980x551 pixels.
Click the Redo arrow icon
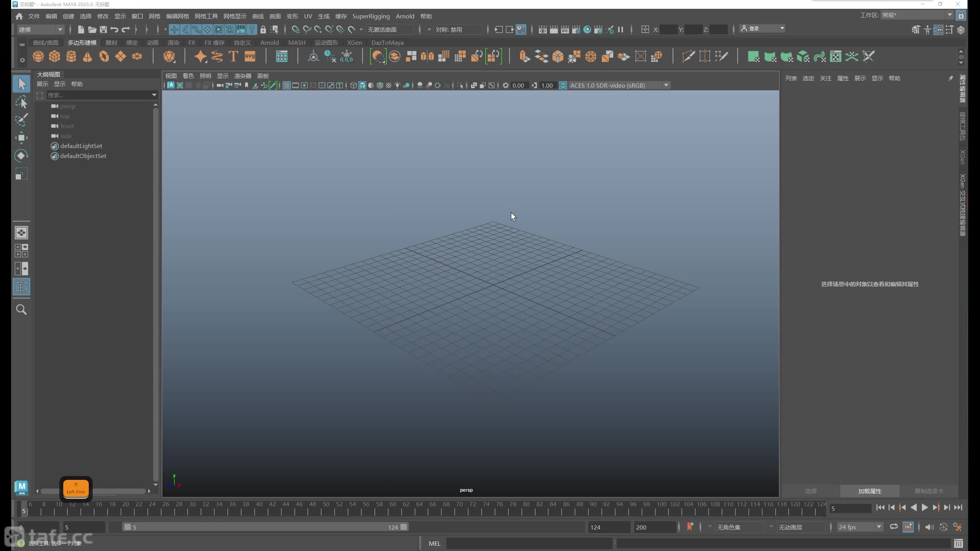(126, 29)
